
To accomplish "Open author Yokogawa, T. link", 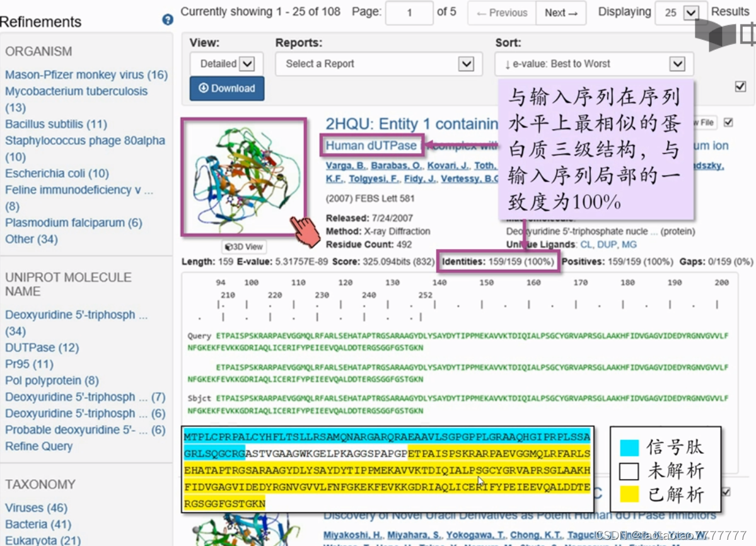I will [476, 535].
